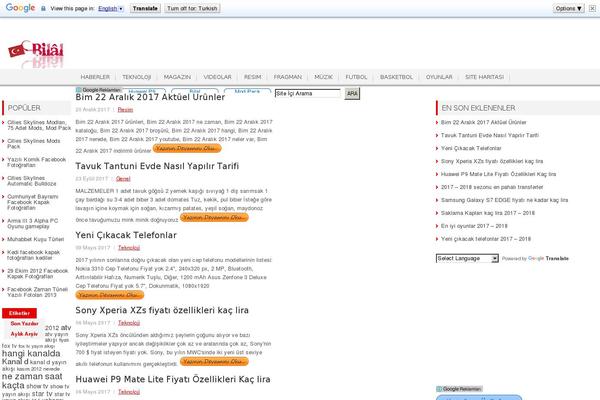Click the Genel category link
This screenshot has width=600, height=400.
[123, 179]
